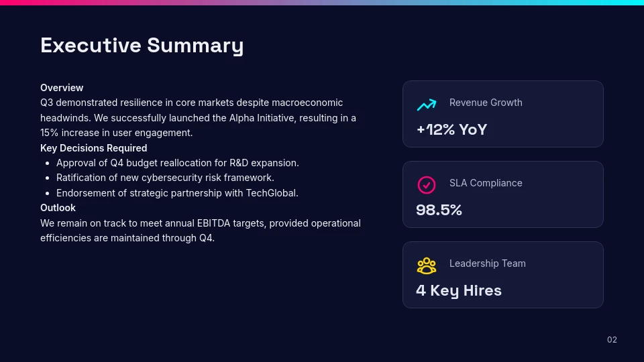This screenshot has width=644, height=362.
Task: Click the 98.5% value
Action: 439,210
